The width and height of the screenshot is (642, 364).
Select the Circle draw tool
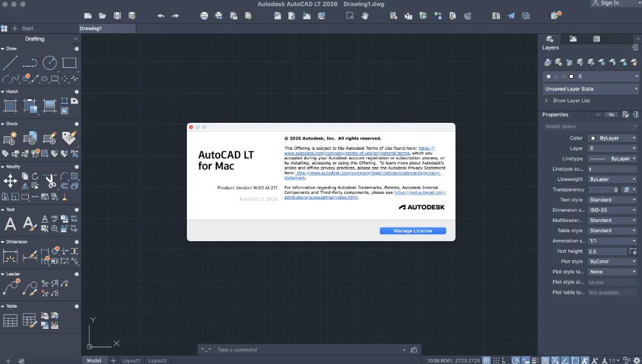pyautogui.click(x=49, y=63)
